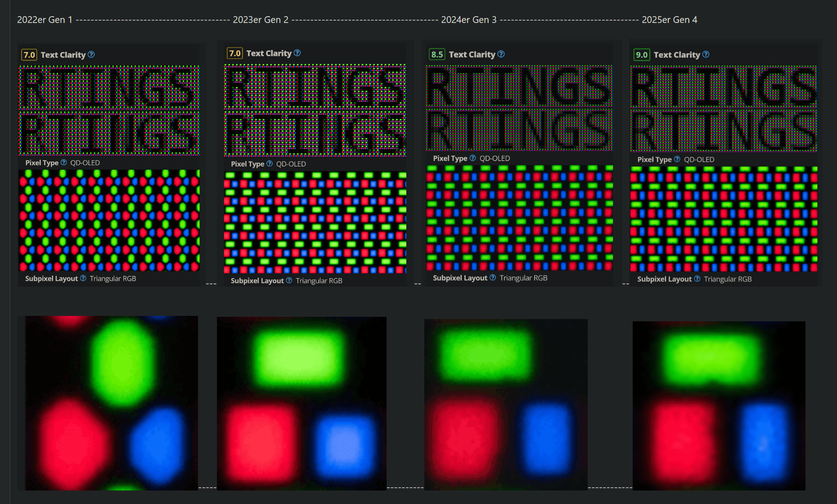This screenshot has height=504, width=837.
Task: Open Gen 3 RTINGS text clarity photo
Action: [x=519, y=108]
